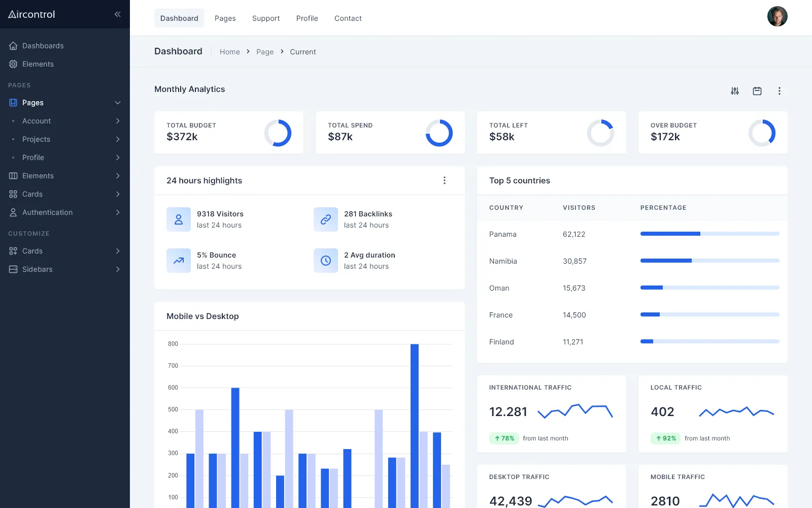Expand the Elements menu under Pages section
This screenshot has width=812, height=508.
tap(118, 176)
